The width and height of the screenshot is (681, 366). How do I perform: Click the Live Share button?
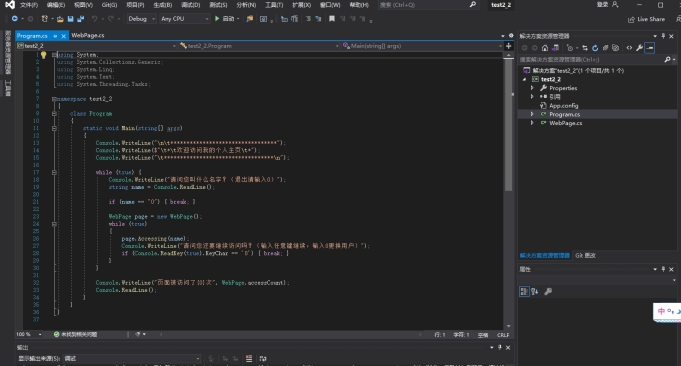click(x=647, y=20)
